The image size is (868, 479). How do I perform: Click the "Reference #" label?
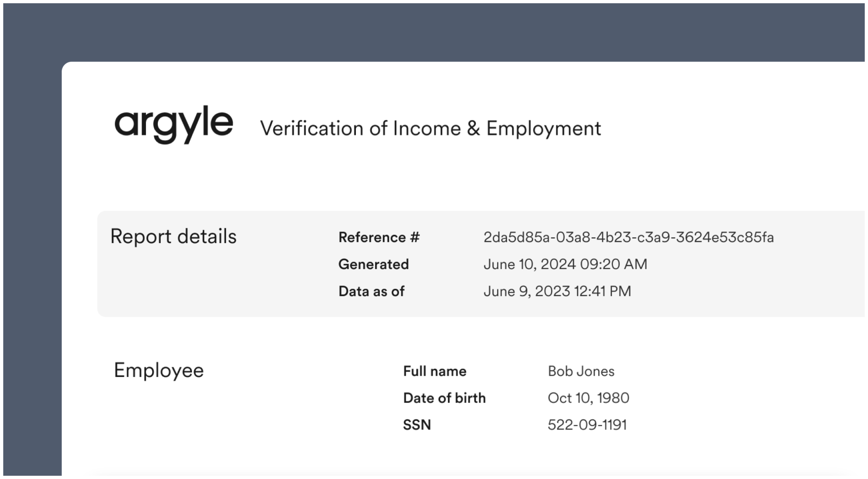[379, 237]
